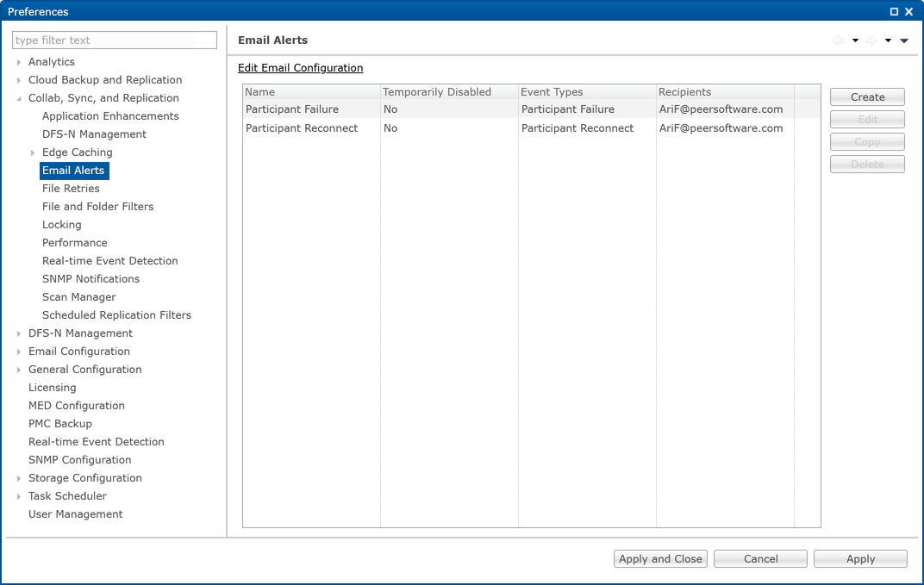Screen dimensions: 924x585
Task: Select the Cloud Backup and Replication label
Action: point(105,80)
